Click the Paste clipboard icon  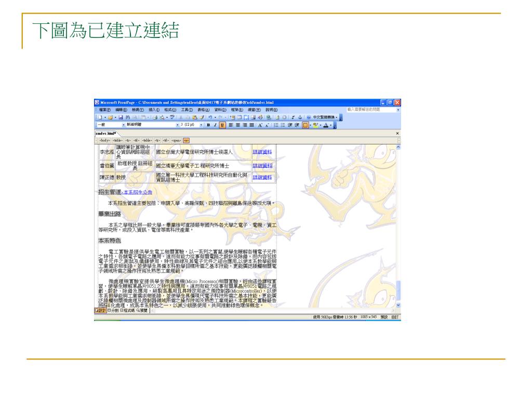click(194, 117)
